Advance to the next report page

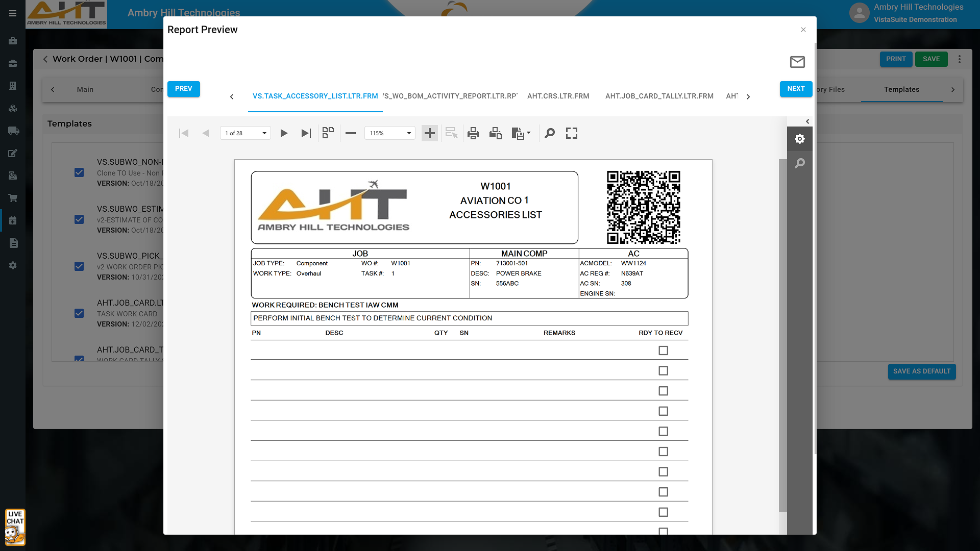tap(284, 133)
